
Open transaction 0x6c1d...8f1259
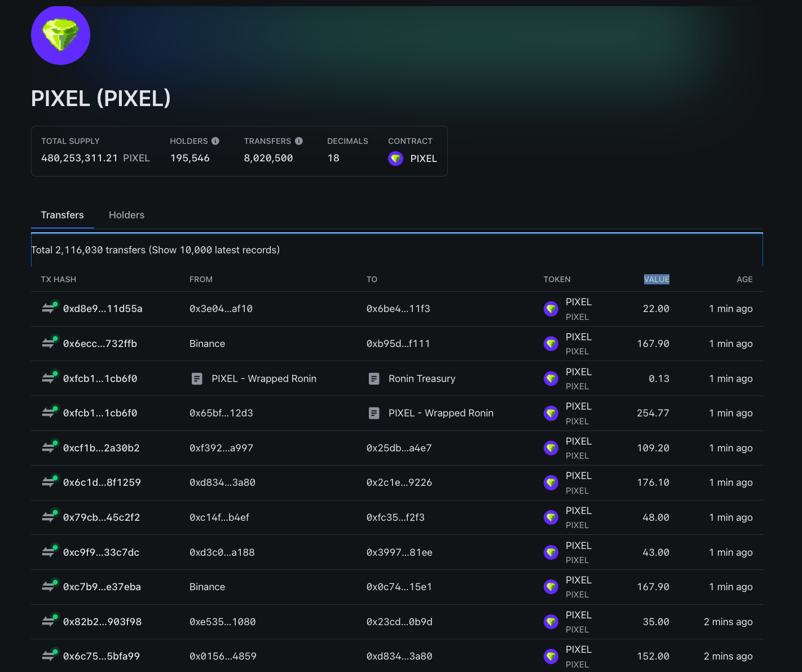[x=102, y=482]
